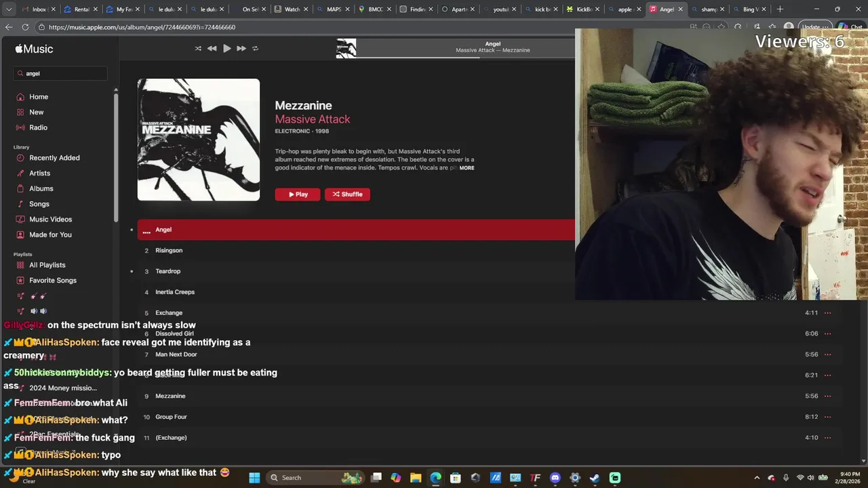Click the Radio broadcast icon
The height and width of the screenshot is (488, 868).
[x=20, y=127]
